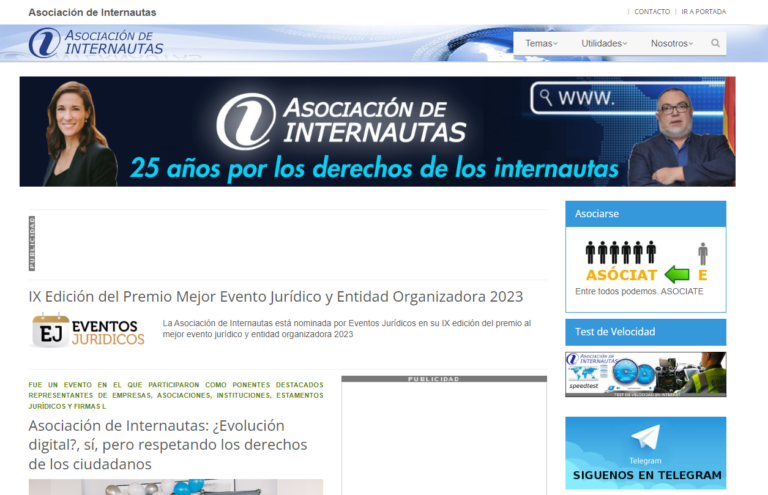Click the SIGUENOS EN TELEGRAM button
Image resolution: width=768 pixels, height=495 pixels.
646,474
